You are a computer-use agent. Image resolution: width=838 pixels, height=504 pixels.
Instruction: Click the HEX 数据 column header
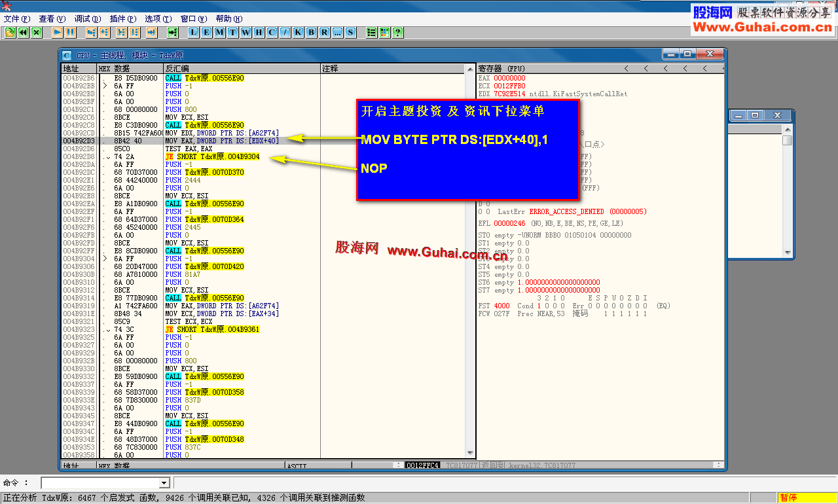point(130,68)
